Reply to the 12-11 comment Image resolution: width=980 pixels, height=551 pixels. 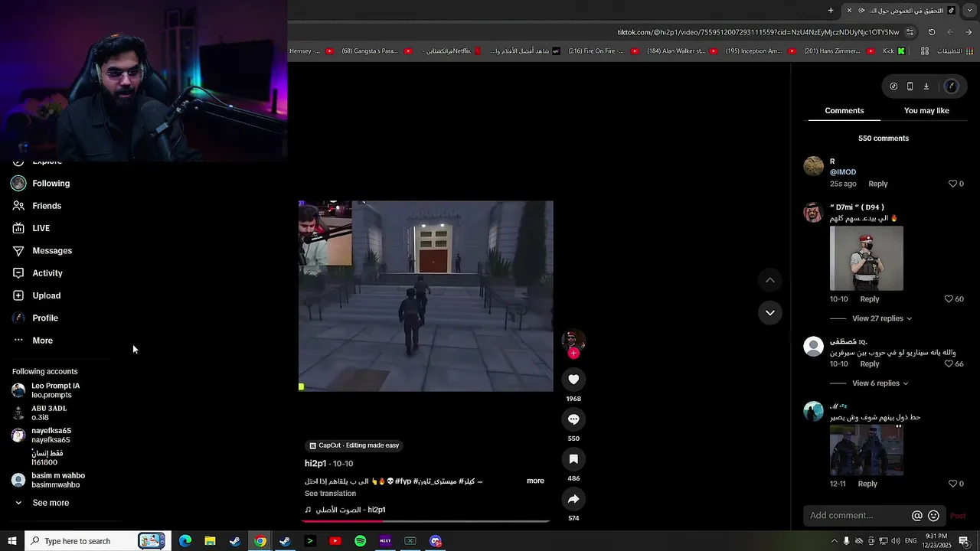click(867, 484)
